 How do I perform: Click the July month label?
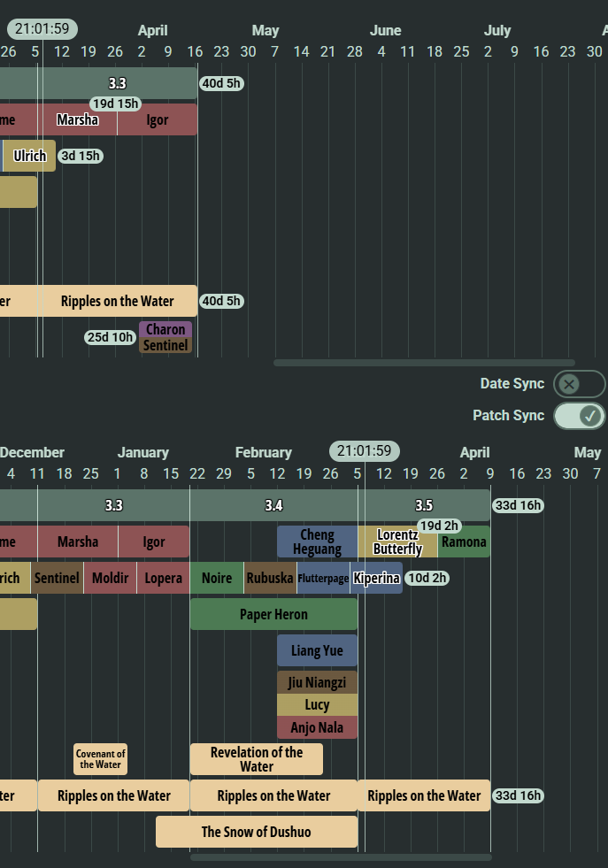pos(497,30)
